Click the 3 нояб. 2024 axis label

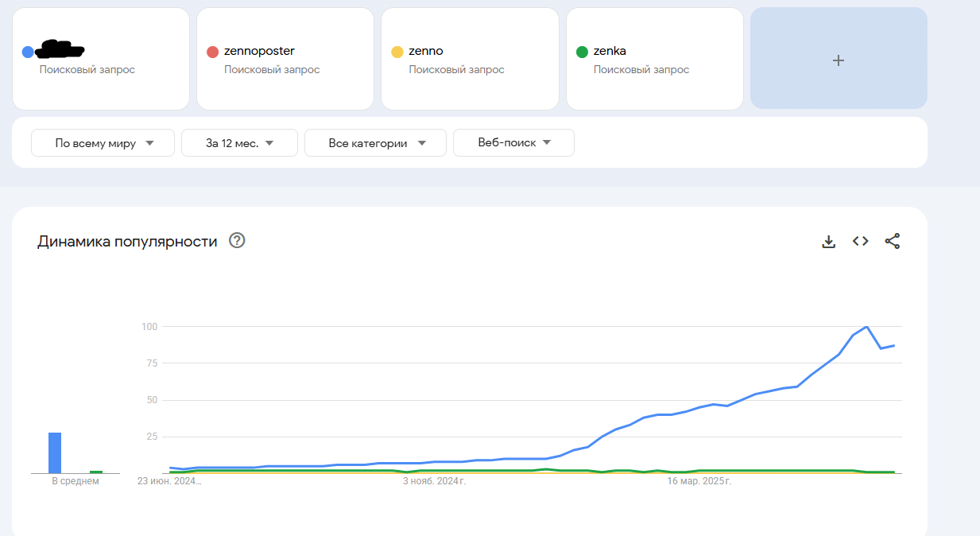pos(434,481)
